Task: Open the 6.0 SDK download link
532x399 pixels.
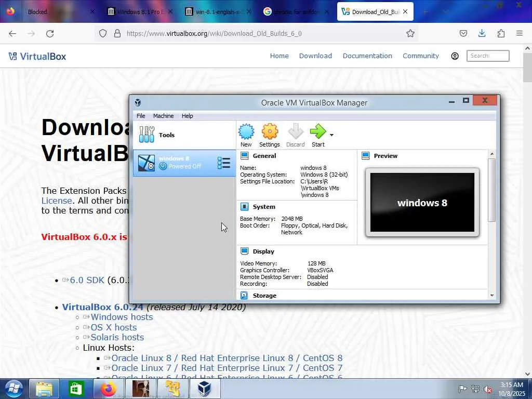Action: [87, 280]
